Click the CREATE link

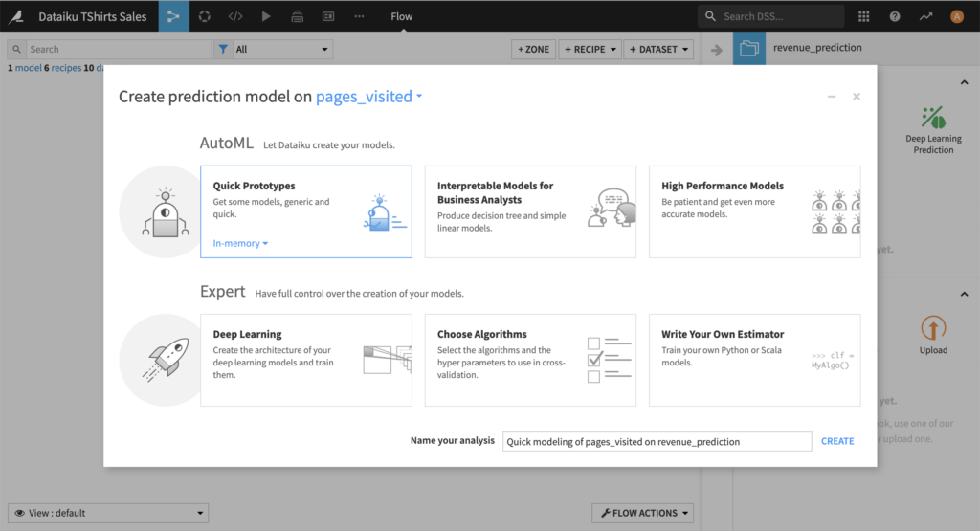[x=837, y=441]
